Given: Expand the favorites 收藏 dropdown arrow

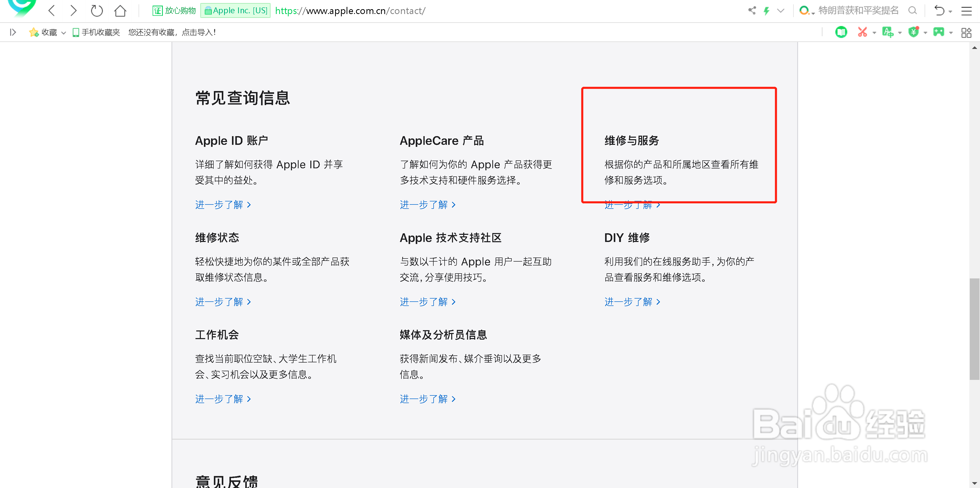Looking at the screenshot, I should tap(64, 33).
